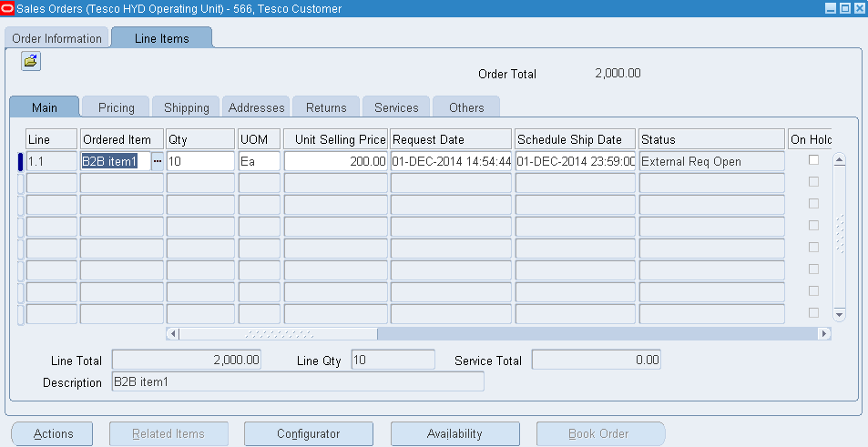868x447 pixels.
Task: Click the Line Total field 2,000.00
Action: [x=187, y=360]
